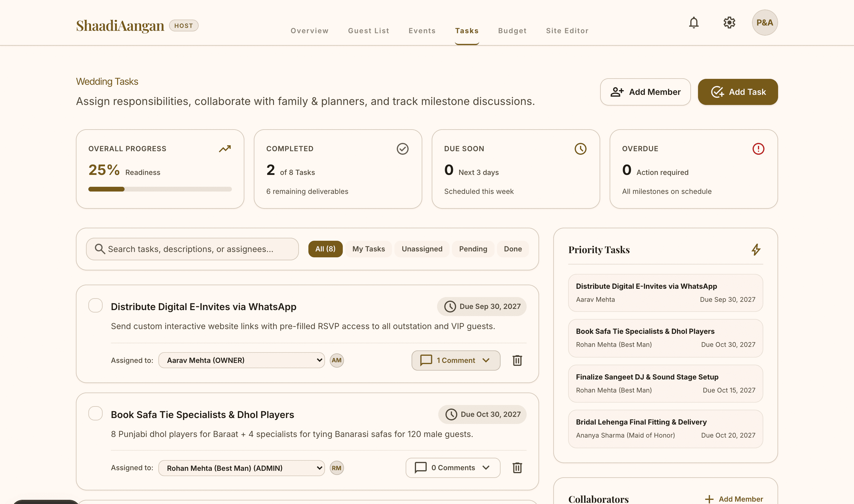This screenshot has height=504, width=854.
Task: Click the plus icon beside Collaborators Add Member
Action: [709, 499]
